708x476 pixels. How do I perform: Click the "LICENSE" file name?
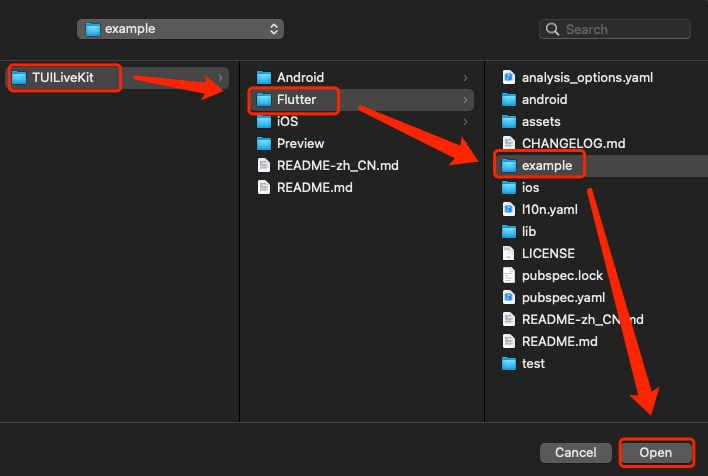tap(548, 253)
